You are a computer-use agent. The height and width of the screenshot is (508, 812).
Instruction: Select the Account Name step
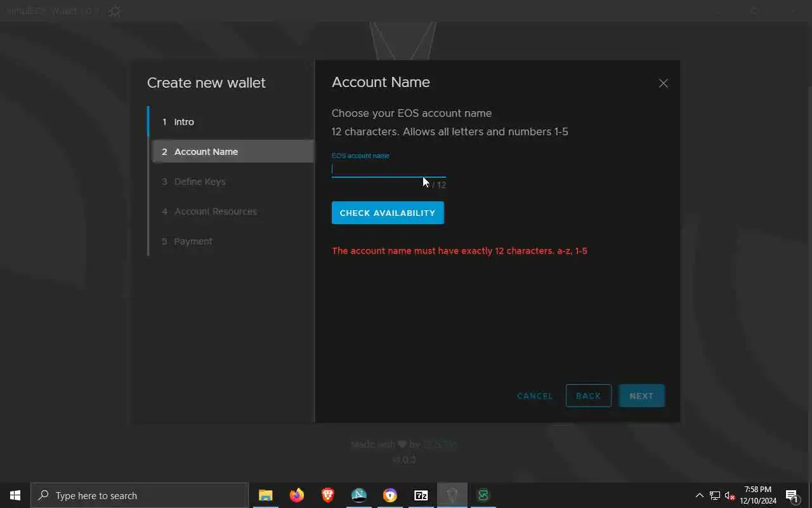click(233, 152)
